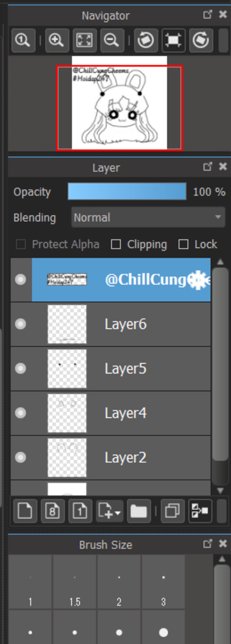Image resolution: width=231 pixels, height=644 pixels.
Task: Open the Blending mode dropdown
Action: [x=148, y=217]
